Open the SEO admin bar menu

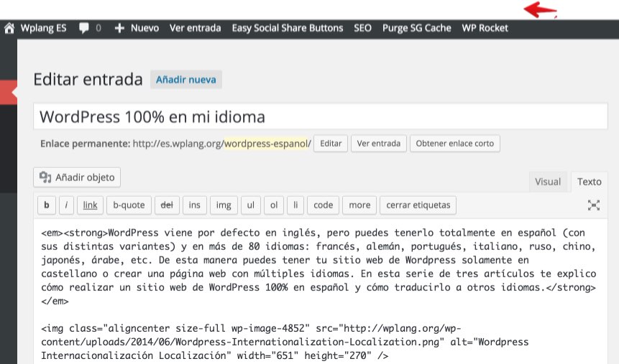click(x=362, y=28)
